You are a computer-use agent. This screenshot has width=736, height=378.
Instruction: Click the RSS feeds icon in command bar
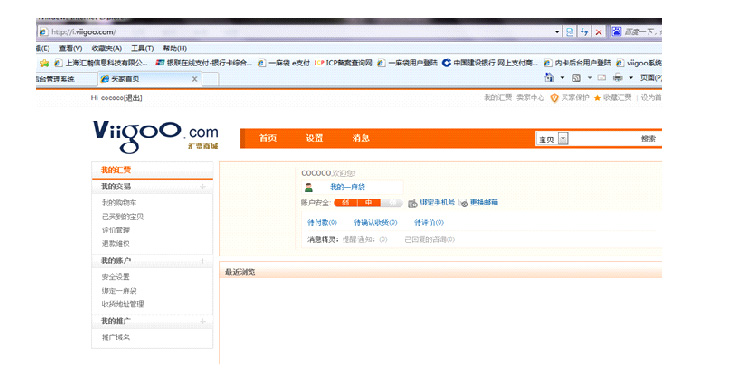(576, 78)
